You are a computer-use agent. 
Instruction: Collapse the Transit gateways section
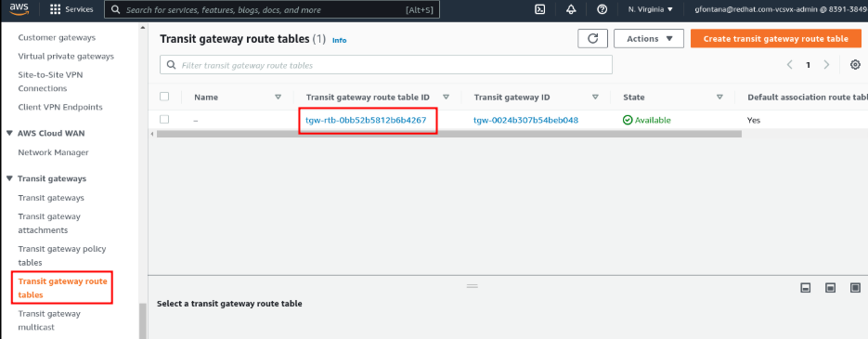point(9,179)
